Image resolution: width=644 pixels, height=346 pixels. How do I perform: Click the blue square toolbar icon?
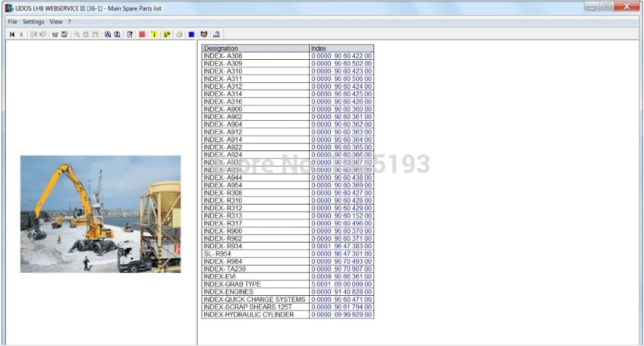pyautogui.click(x=191, y=35)
